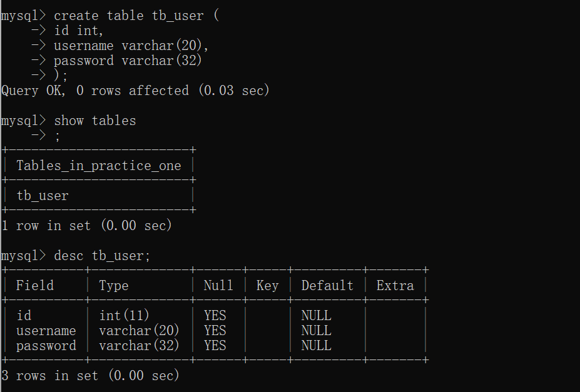Screen dimensions: 580x392
Task: Click "id int," in the create statement
Action: [78, 31]
